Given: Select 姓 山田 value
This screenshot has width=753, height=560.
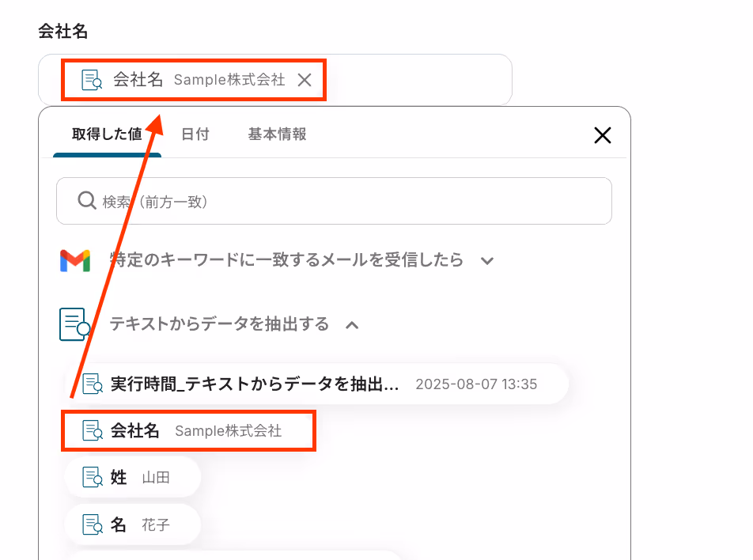Looking at the screenshot, I should pyautogui.click(x=133, y=478).
